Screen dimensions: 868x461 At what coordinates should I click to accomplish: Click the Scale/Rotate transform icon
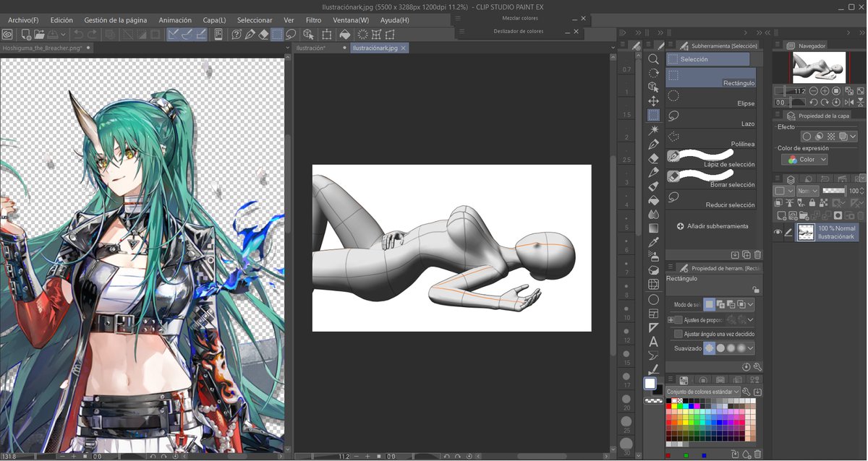tap(327, 34)
